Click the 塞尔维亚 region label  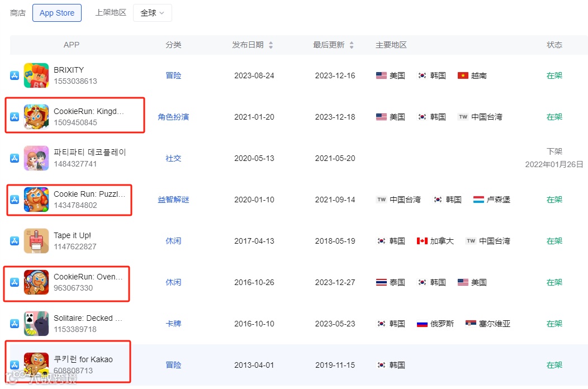(495, 324)
